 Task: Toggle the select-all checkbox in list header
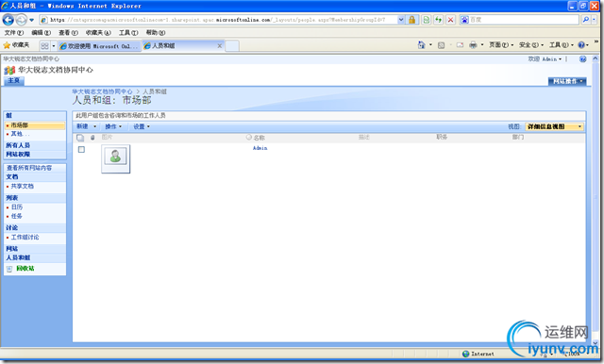(x=79, y=138)
